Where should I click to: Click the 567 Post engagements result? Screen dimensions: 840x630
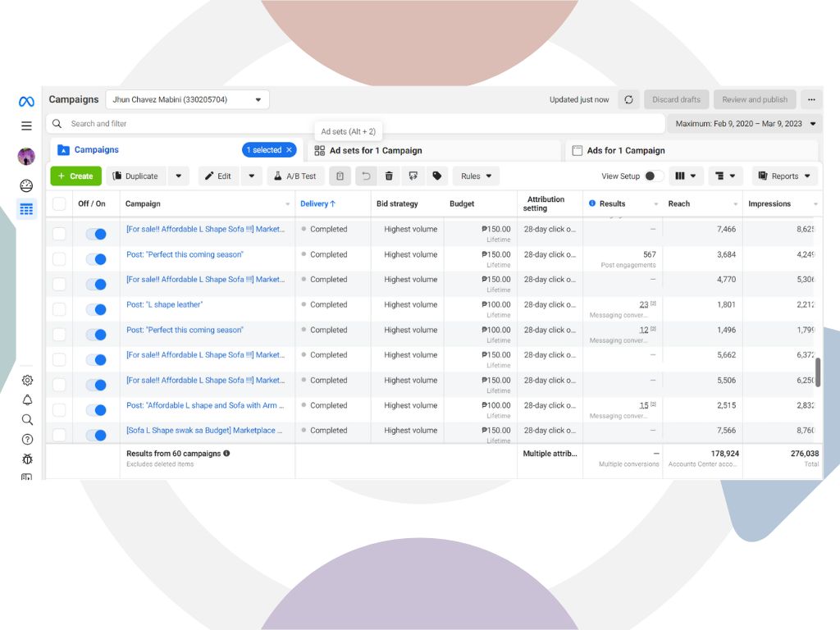650,254
